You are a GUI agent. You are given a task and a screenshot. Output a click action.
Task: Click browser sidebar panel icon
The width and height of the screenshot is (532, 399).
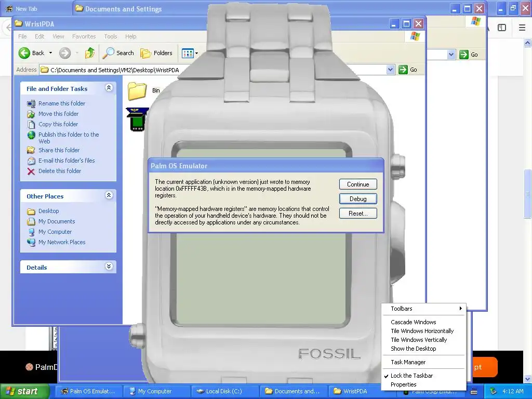502,28
